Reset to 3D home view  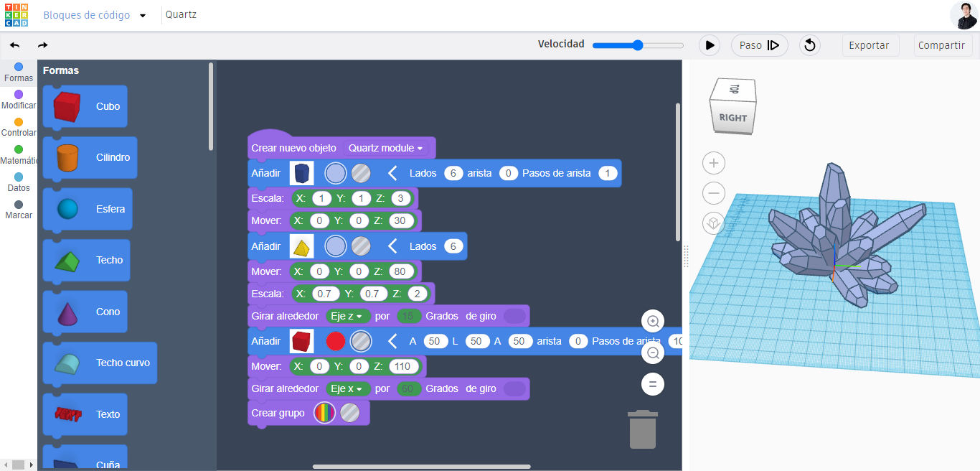pyautogui.click(x=714, y=224)
